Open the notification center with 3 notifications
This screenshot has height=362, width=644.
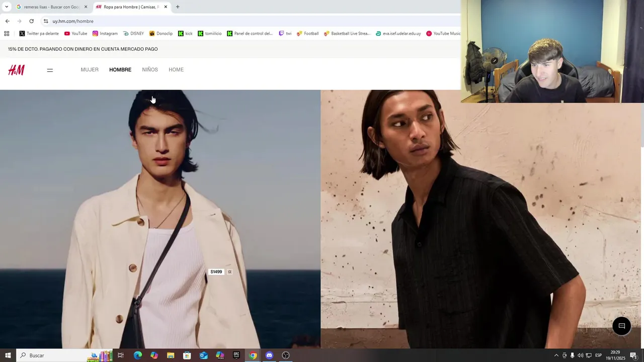click(633, 355)
